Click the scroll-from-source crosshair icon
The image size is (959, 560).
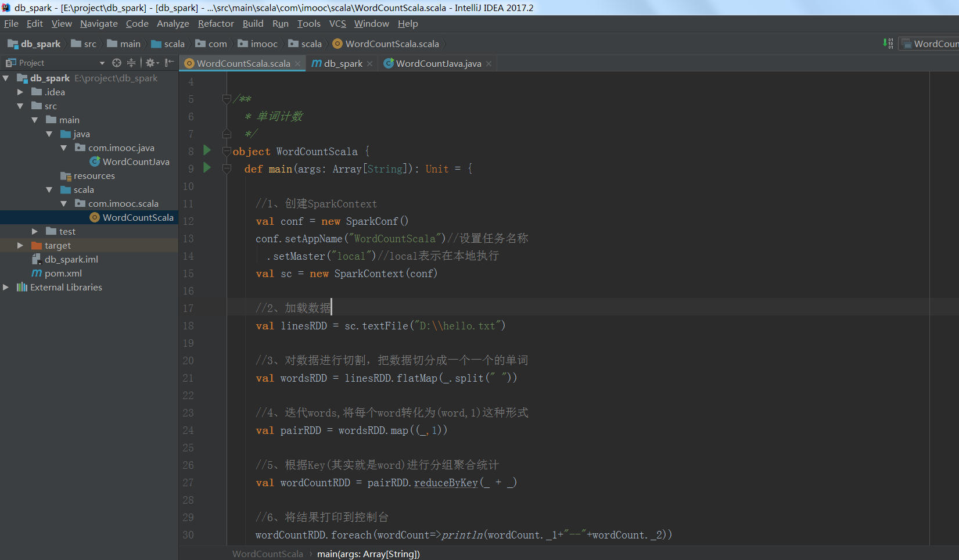pyautogui.click(x=116, y=62)
